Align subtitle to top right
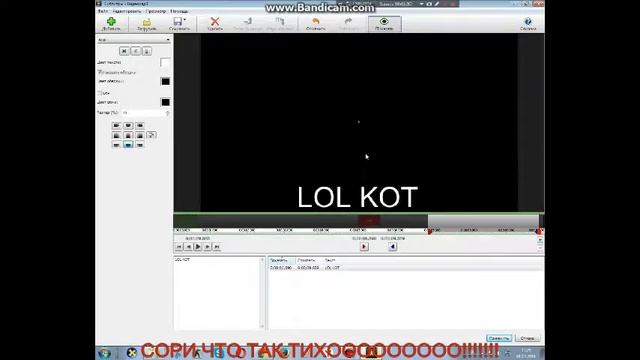 click(x=140, y=125)
